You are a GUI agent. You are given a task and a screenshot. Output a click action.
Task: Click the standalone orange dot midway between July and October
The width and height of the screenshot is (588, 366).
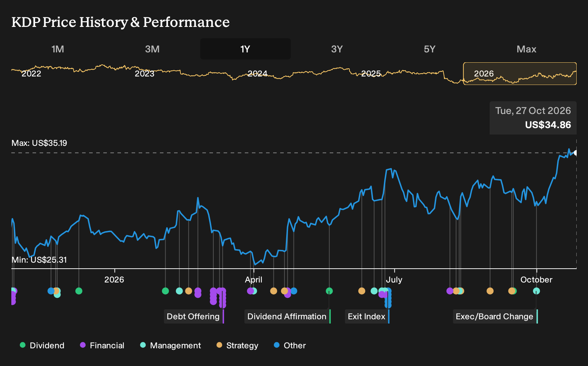tap(490, 291)
